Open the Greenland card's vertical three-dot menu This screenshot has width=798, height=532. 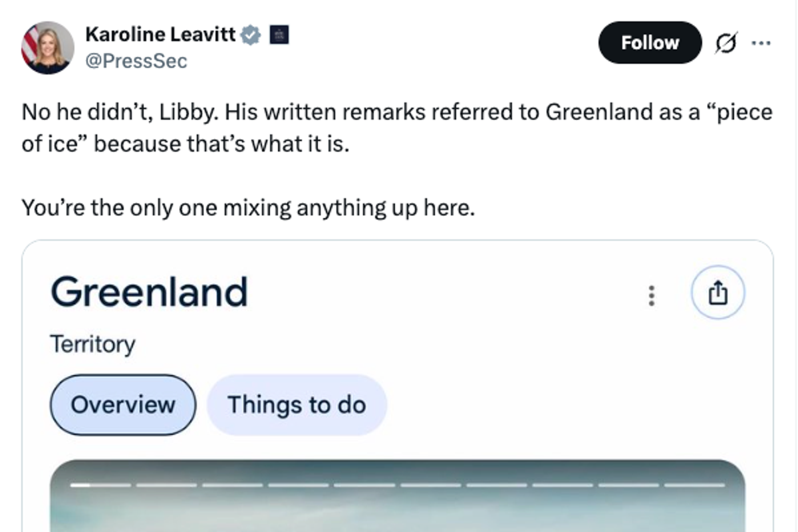[x=652, y=297]
